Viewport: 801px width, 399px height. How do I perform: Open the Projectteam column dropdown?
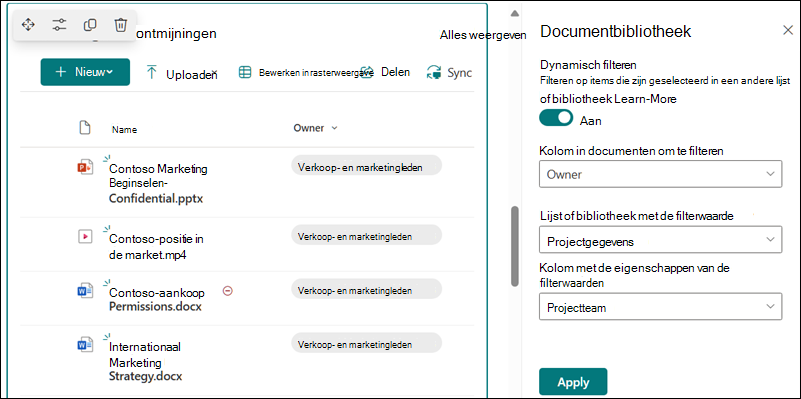click(x=661, y=307)
